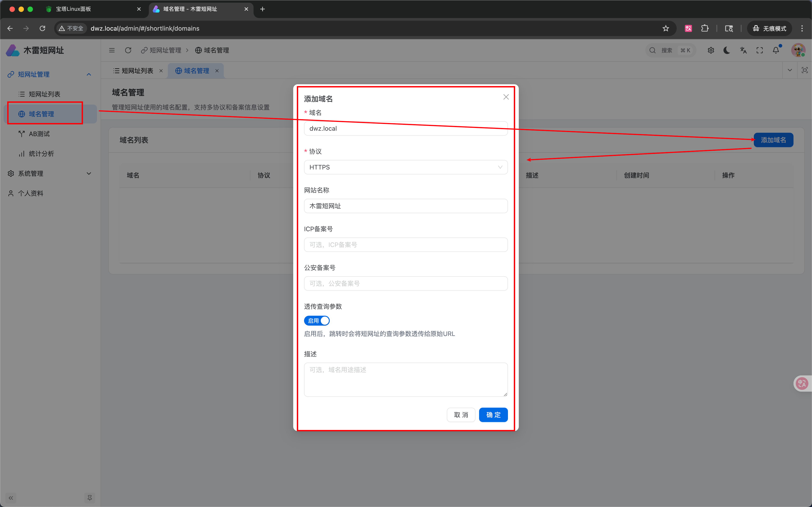The height and width of the screenshot is (507, 812).
Task: Toggle sidebar with hamburger menu icon
Action: click(x=112, y=50)
